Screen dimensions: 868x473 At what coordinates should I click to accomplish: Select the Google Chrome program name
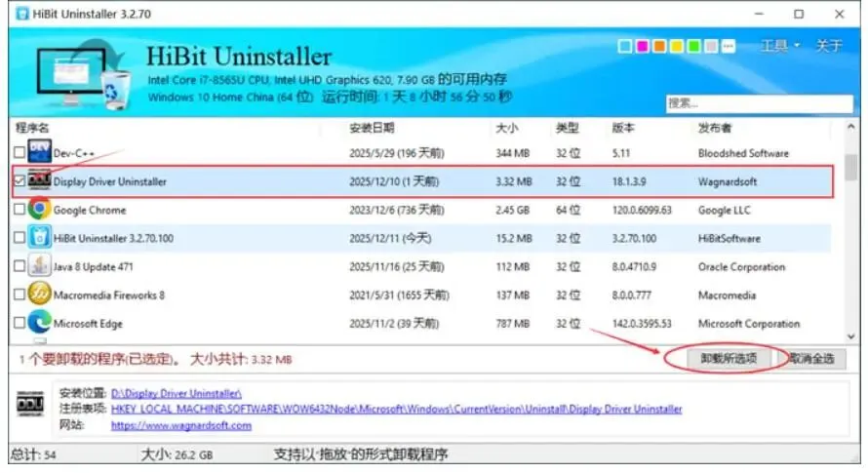(90, 210)
